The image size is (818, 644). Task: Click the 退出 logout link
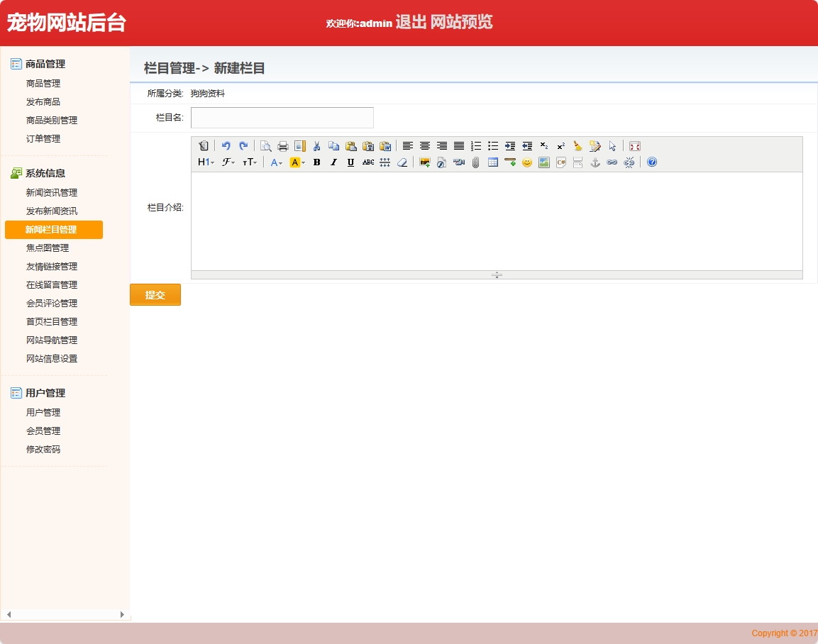(411, 23)
